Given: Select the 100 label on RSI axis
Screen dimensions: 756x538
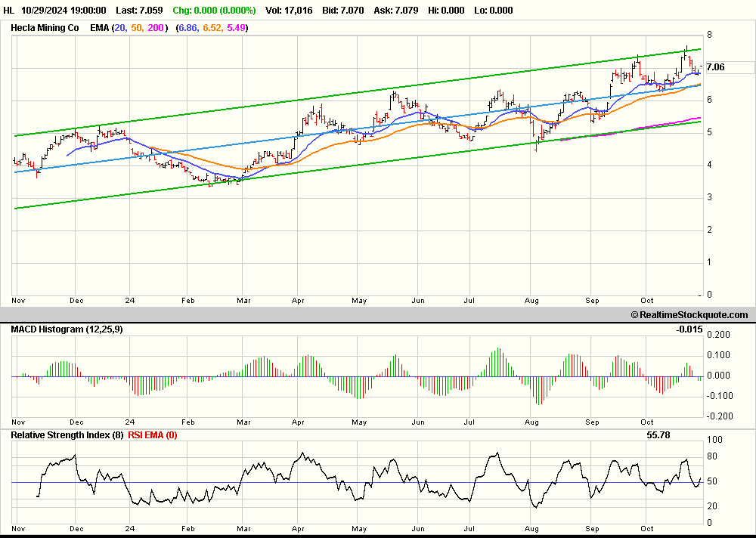Looking at the screenshot, I should pyautogui.click(x=714, y=440).
